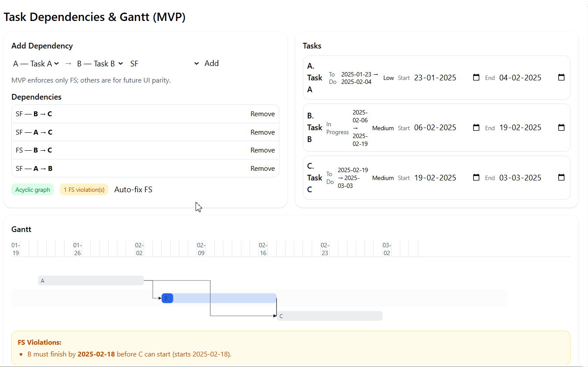Open calendar picker for Task C start date
588x367 pixels.
click(476, 178)
